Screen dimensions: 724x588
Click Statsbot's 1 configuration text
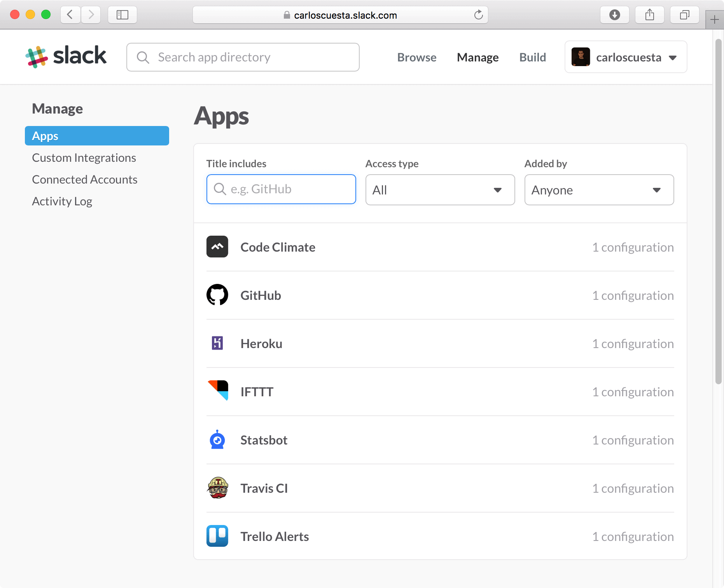coord(633,440)
